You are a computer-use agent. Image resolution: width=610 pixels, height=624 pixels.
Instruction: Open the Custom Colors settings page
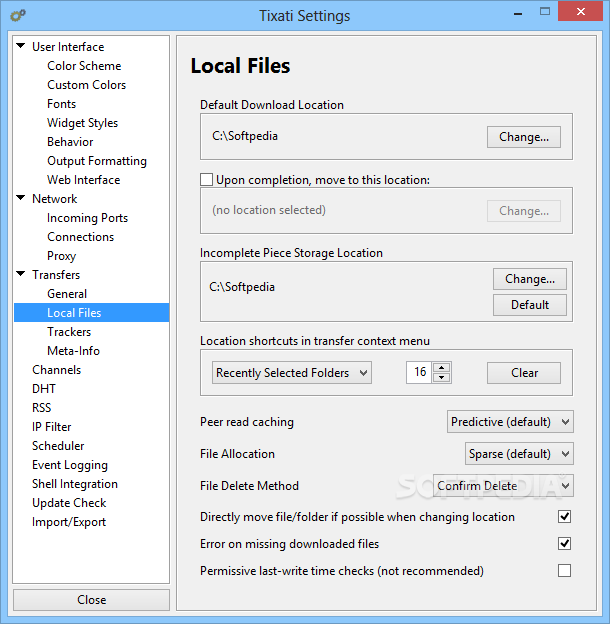coord(86,85)
